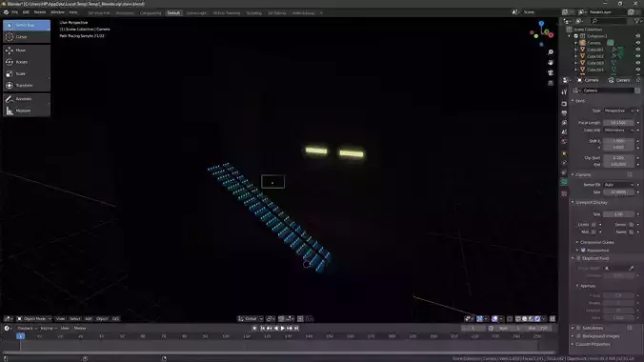Click the Blender logo in the menu bar

tap(6, 12)
